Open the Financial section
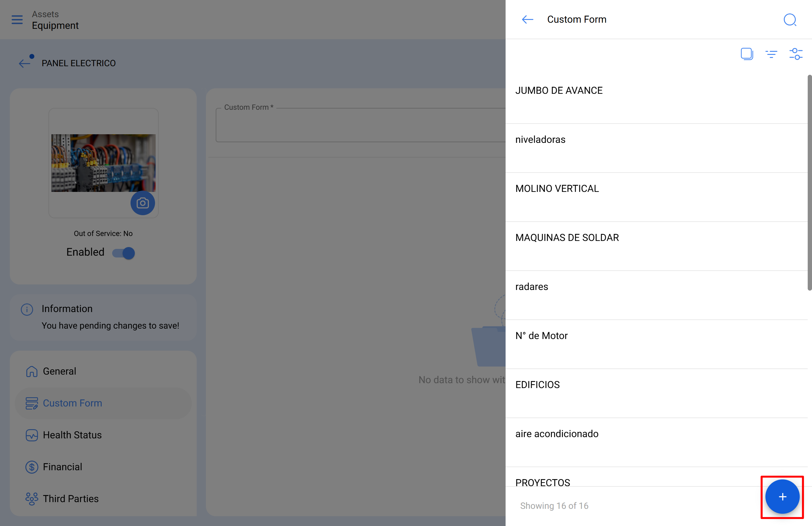Image resolution: width=812 pixels, height=526 pixels. pyautogui.click(x=63, y=467)
